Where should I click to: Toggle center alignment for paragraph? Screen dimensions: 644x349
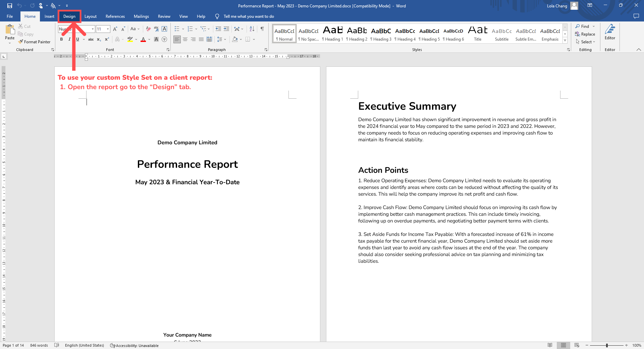point(185,39)
